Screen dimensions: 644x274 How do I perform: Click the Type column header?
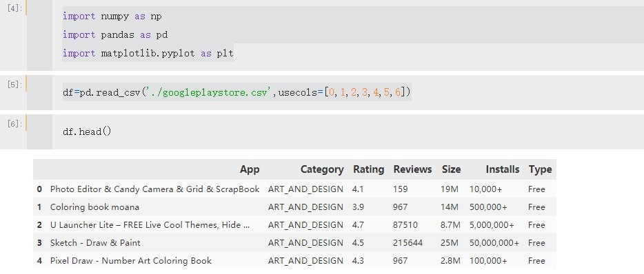[x=540, y=169]
